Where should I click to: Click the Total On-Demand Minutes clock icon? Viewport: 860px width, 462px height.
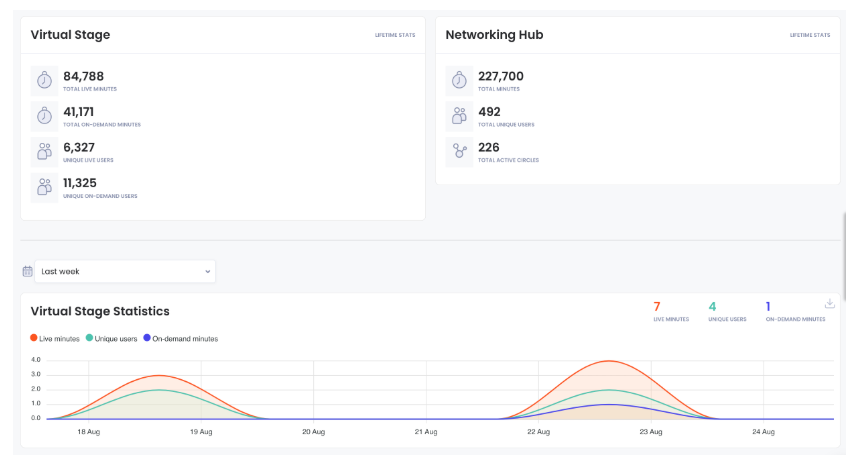(44, 116)
